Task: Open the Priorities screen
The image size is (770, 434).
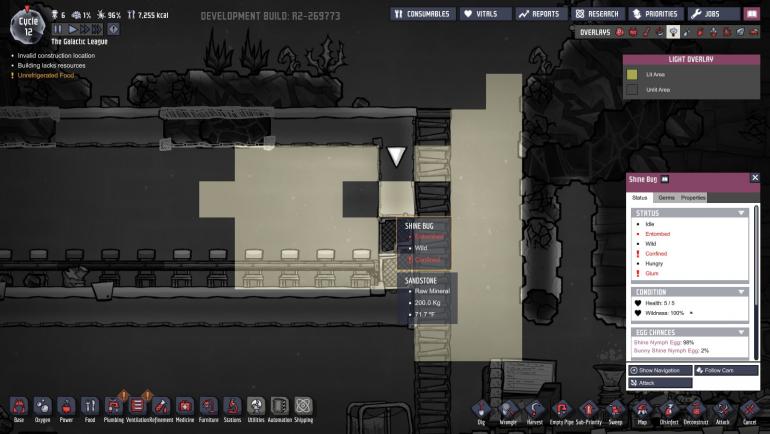Action: [x=656, y=14]
